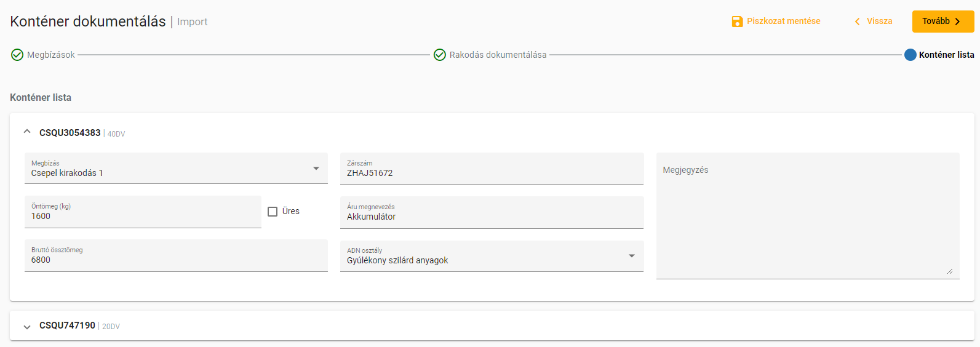The width and height of the screenshot is (980, 347).
Task: Click the blue Konténer lista step circle
Action: click(x=910, y=55)
